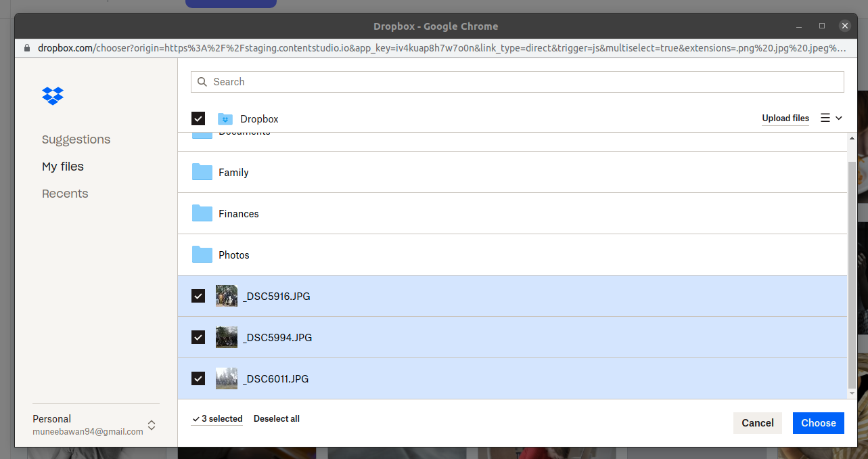Image resolution: width=868 pixels, height=459 pixels.
Task: Click the padlock icon in address bar
Action: (x=27, y=48)
